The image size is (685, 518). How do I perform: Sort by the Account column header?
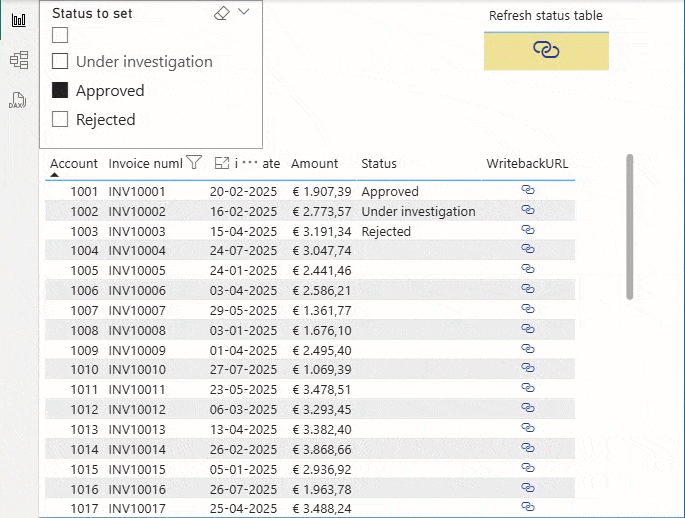point(74,164)
